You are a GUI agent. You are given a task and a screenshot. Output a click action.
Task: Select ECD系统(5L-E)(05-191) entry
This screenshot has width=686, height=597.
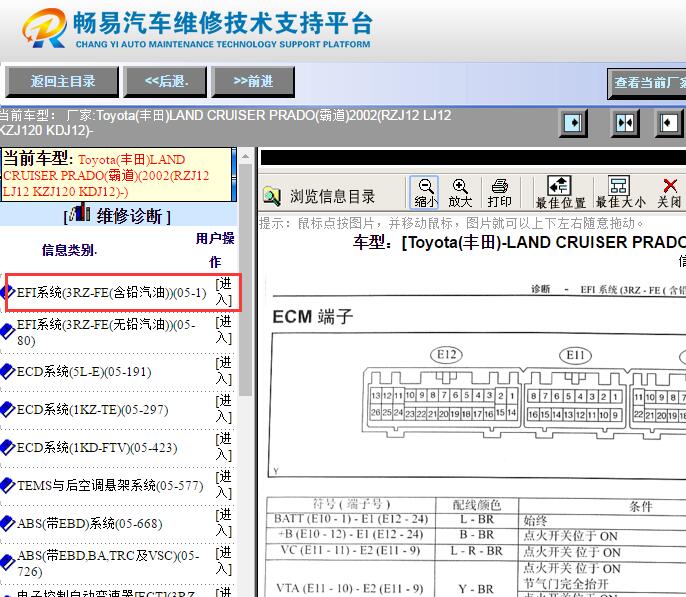coord(84,372)
